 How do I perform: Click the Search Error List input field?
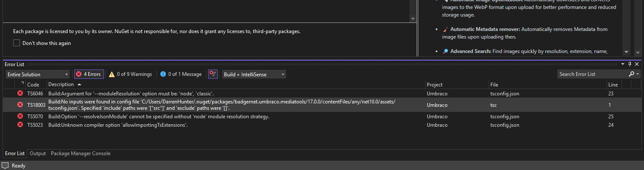click(x=592, y=74)
